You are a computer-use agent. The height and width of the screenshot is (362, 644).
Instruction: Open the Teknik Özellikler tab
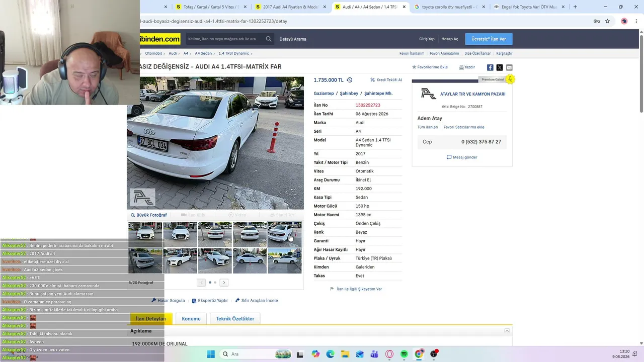235,319
